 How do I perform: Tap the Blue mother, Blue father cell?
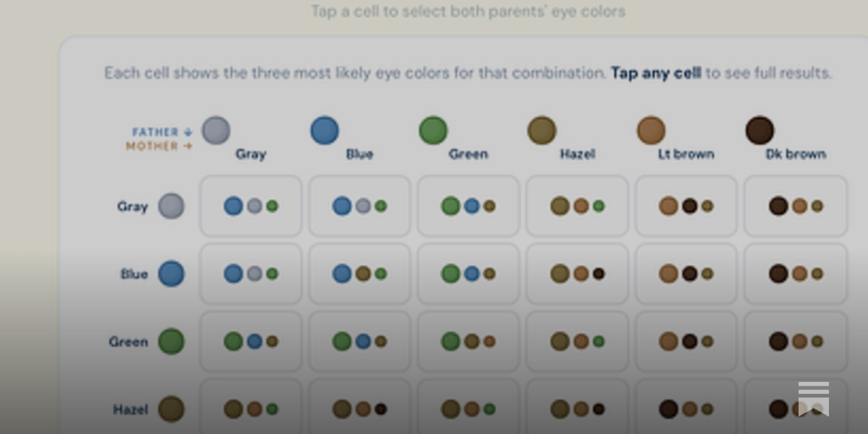359,274
